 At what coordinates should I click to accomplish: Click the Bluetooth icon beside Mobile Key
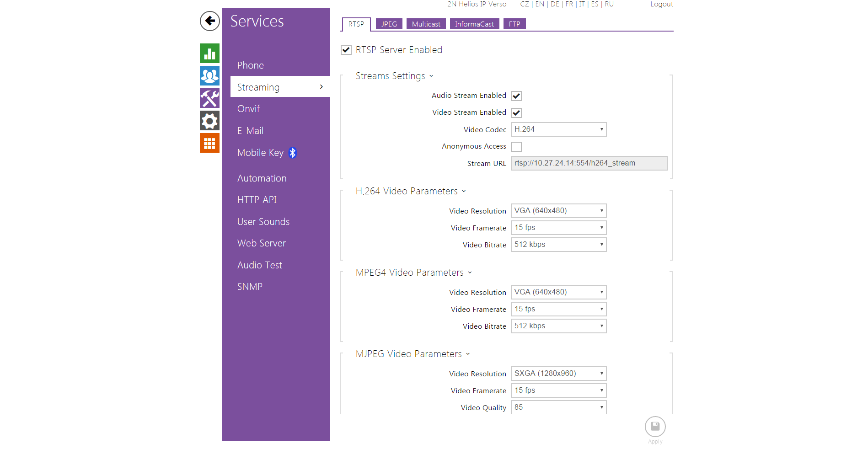293,153
